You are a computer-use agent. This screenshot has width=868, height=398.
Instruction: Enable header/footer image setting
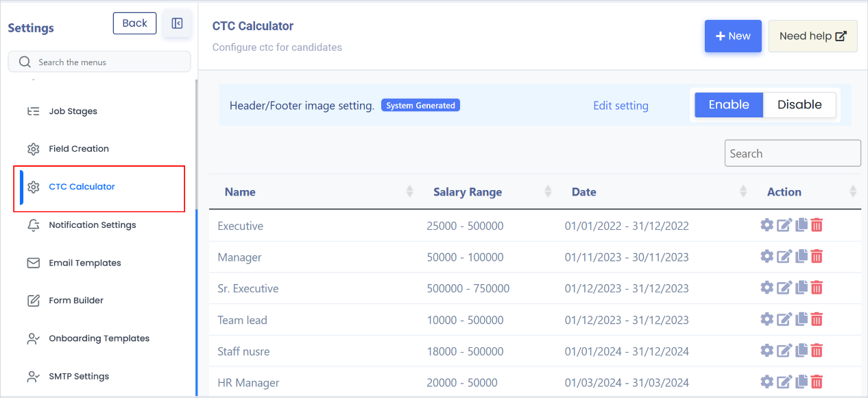(x=729, y=105)
